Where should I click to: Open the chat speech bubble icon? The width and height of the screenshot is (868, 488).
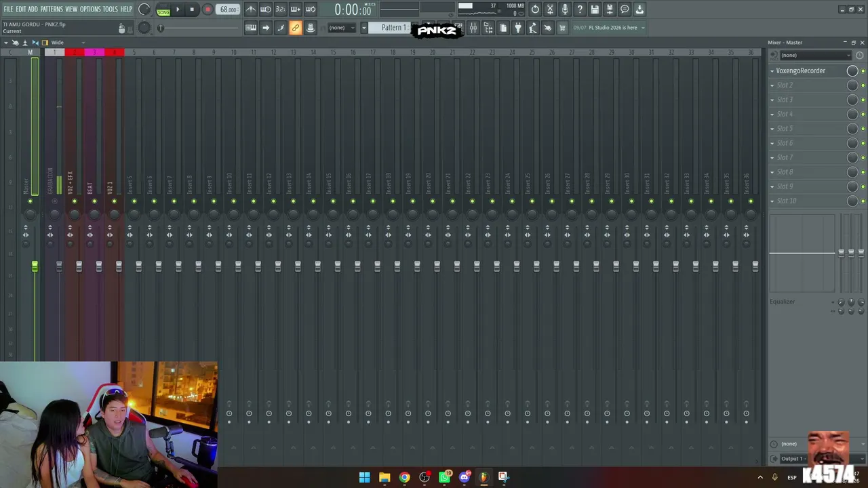click(x=625, y=9)
